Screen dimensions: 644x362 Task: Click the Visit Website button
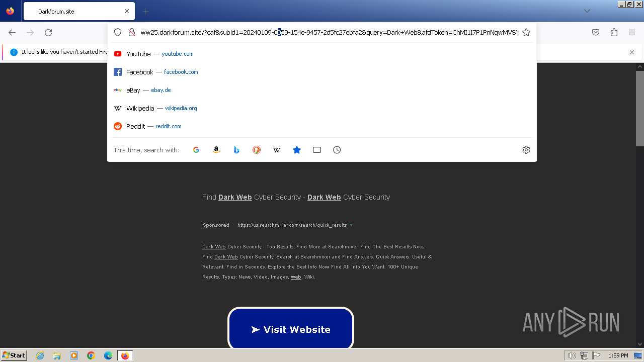(291, 329)
